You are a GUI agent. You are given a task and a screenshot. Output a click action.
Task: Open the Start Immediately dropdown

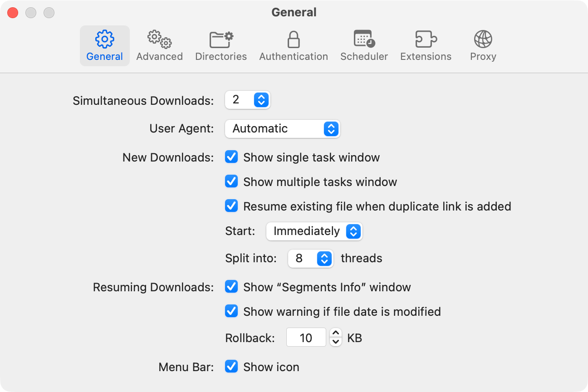[314, 231]
